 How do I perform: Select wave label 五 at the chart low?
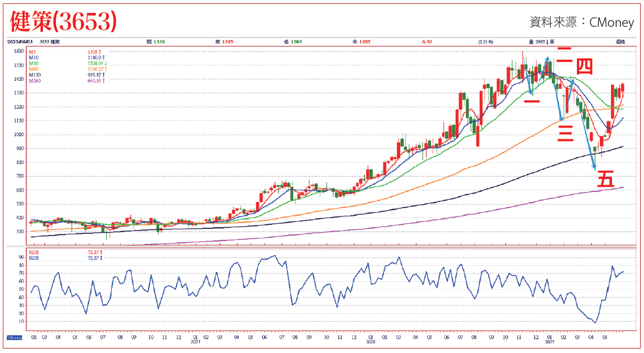tap(606, 180)
